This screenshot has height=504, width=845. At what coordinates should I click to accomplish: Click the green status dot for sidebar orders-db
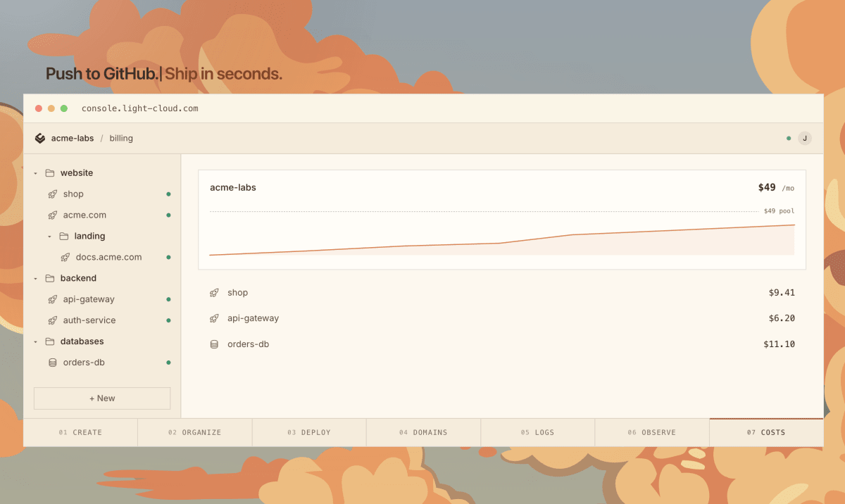coord(168,363)
